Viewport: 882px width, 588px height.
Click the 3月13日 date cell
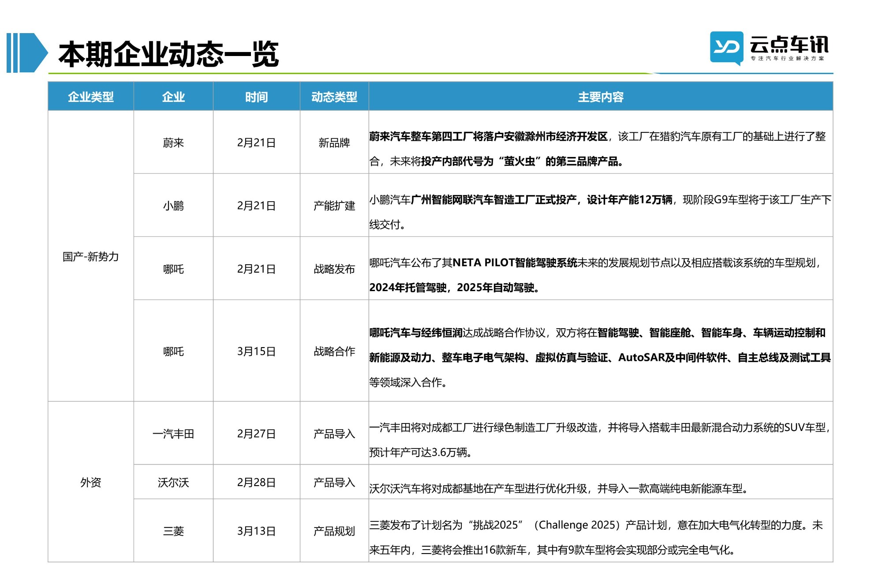(257, 531)
